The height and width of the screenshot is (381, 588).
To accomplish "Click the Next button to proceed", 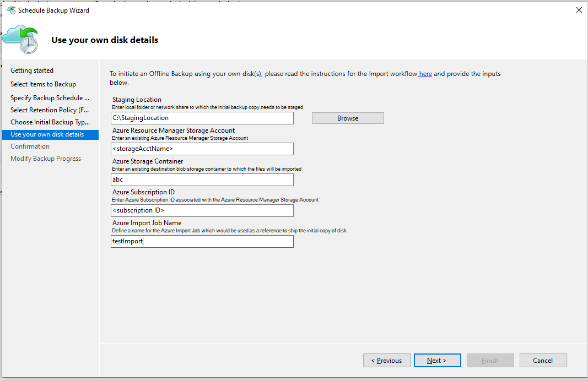I will pos(437,360).
